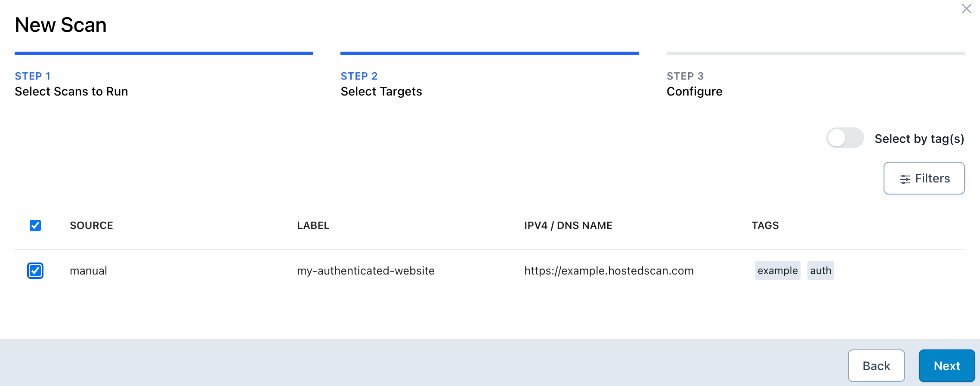Click the TAGS column header
The image size is (980, 386).
[x=765, y=225]
